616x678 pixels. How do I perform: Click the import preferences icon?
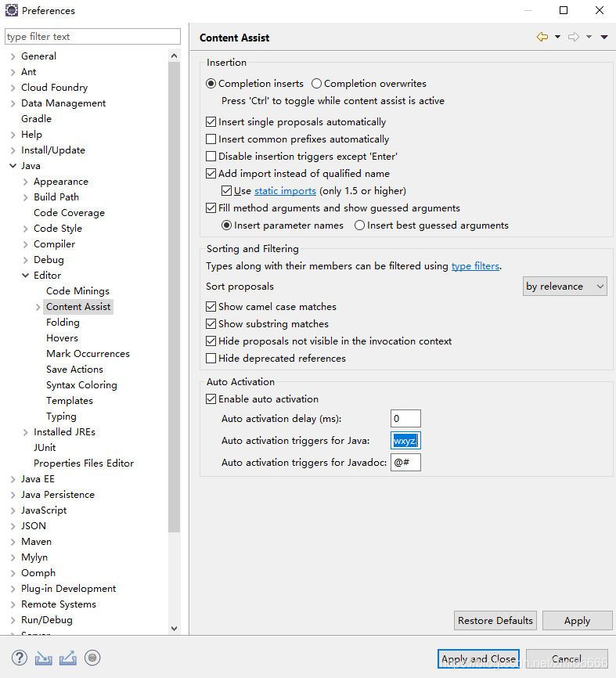[x=44, y=658]
